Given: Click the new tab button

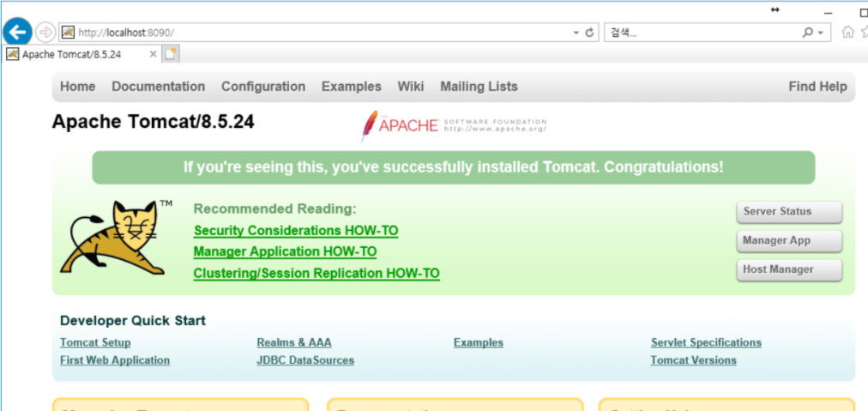Looking at the screenshot, I should coord(171,54).
